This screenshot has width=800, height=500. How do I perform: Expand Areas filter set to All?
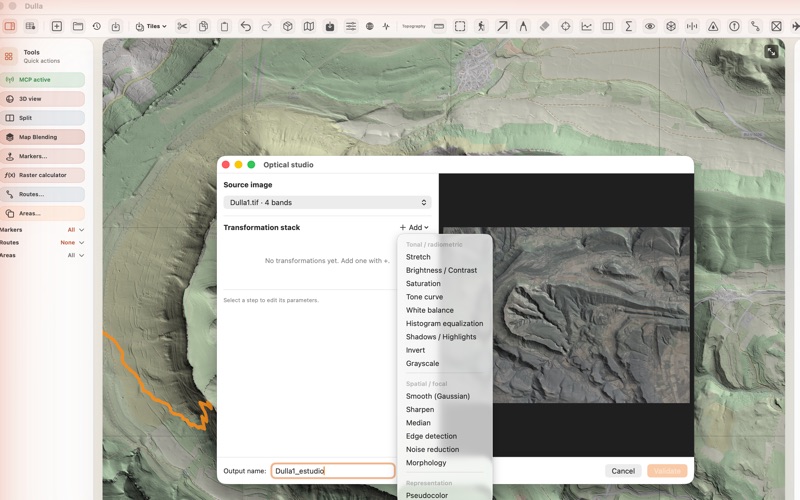coord(76,255)
